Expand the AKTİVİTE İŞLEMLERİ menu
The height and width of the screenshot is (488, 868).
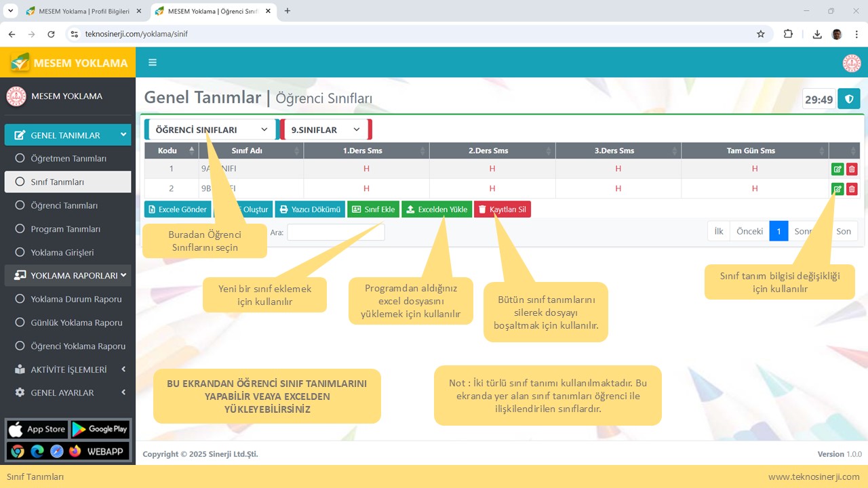pyautogui.click(x=68, y=369)
